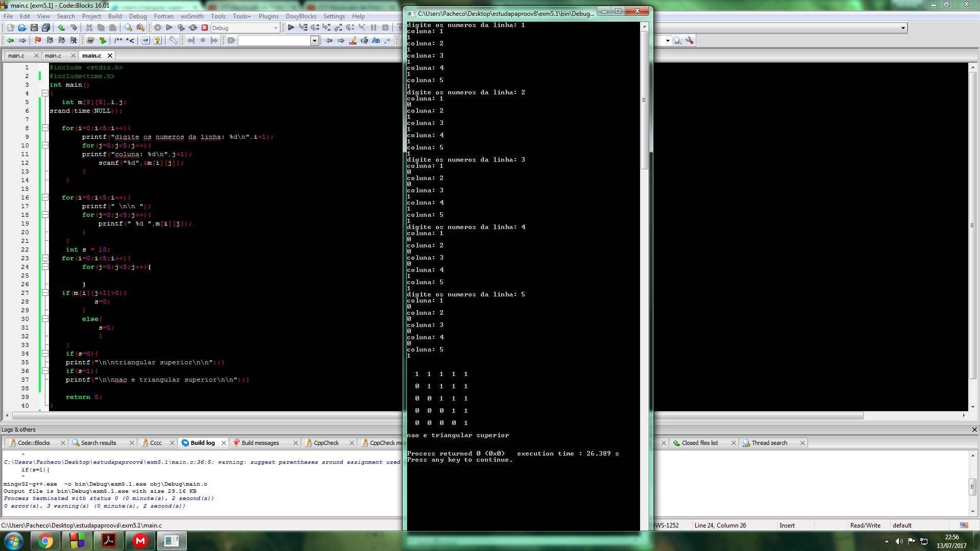Screen dimensions: 980x551
Task: Open the Settings menu
Action: tap(334, 16)
